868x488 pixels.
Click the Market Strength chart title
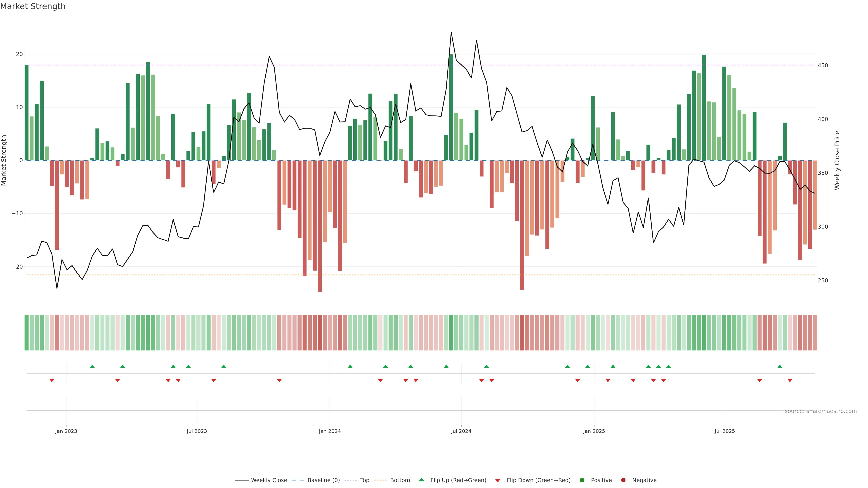coord(33,6)
